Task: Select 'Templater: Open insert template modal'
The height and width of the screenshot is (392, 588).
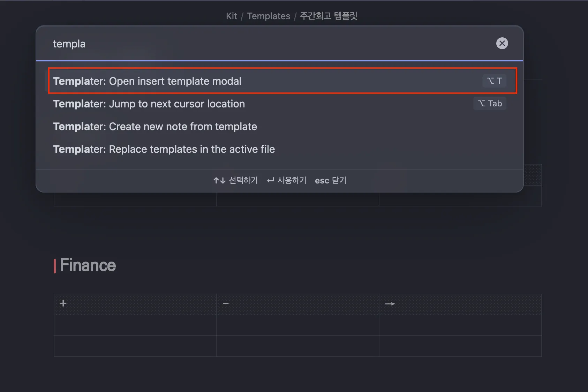Action: 147,81
